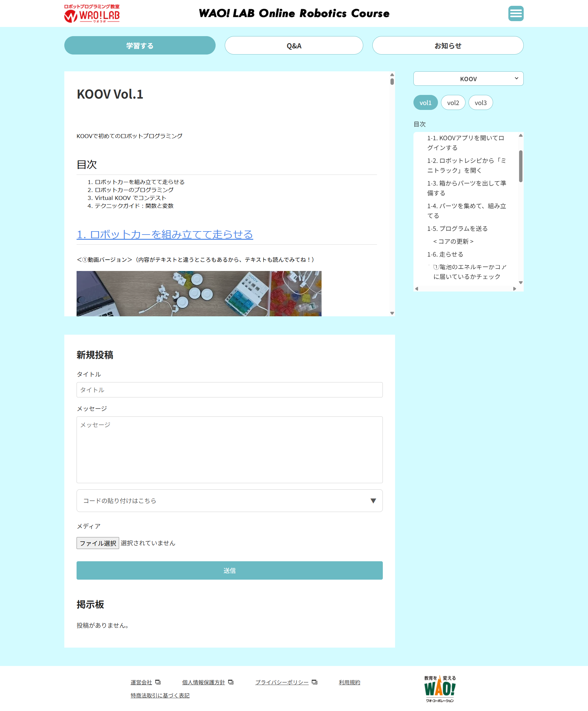The width and height of the screenshot is (588, 711).
Task: Click the 選択されていません file status text
Action: (x=148, y=543)
